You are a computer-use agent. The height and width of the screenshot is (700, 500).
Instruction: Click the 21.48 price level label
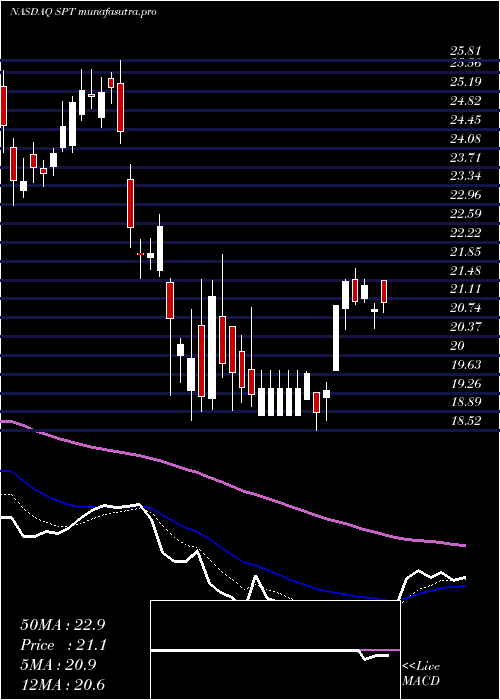tap(465, 270)
